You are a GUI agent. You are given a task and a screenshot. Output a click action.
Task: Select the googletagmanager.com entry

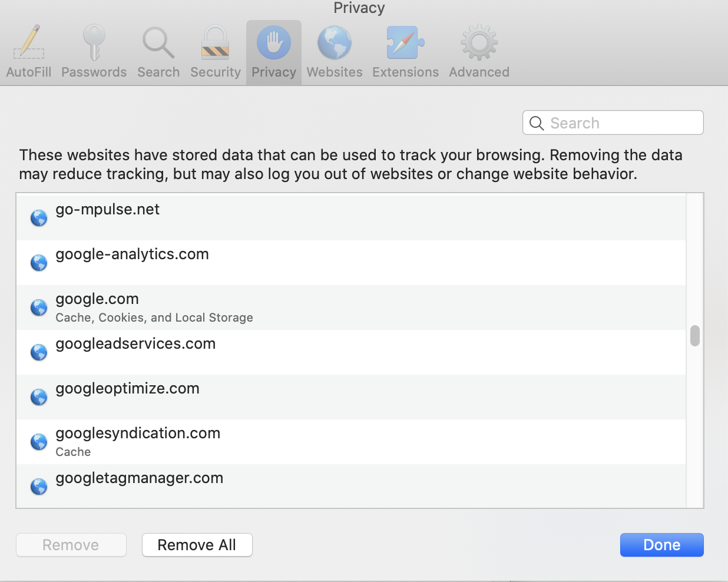pyautogui.click(x=351, y=486)
